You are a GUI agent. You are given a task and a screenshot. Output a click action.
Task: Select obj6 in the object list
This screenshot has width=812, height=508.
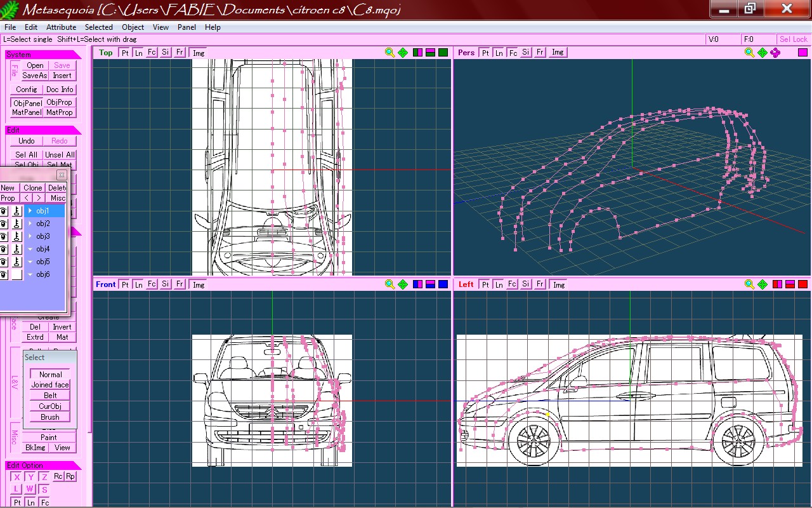43,274
